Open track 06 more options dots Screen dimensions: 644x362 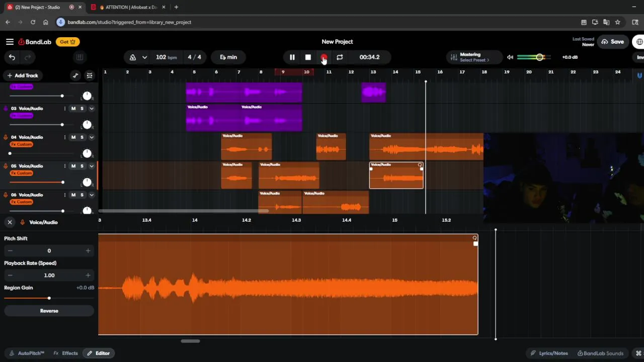pos(64,195)
